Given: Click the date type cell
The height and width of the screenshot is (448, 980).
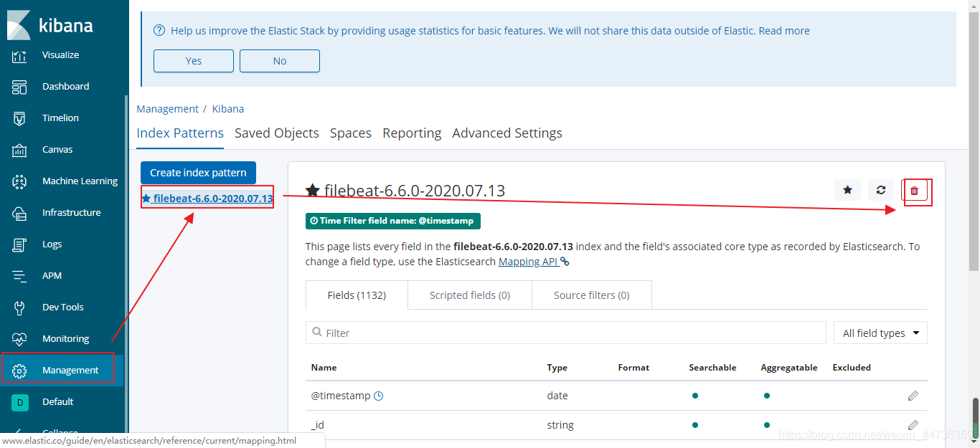Looking at the screenshot, I should (557, 396).
